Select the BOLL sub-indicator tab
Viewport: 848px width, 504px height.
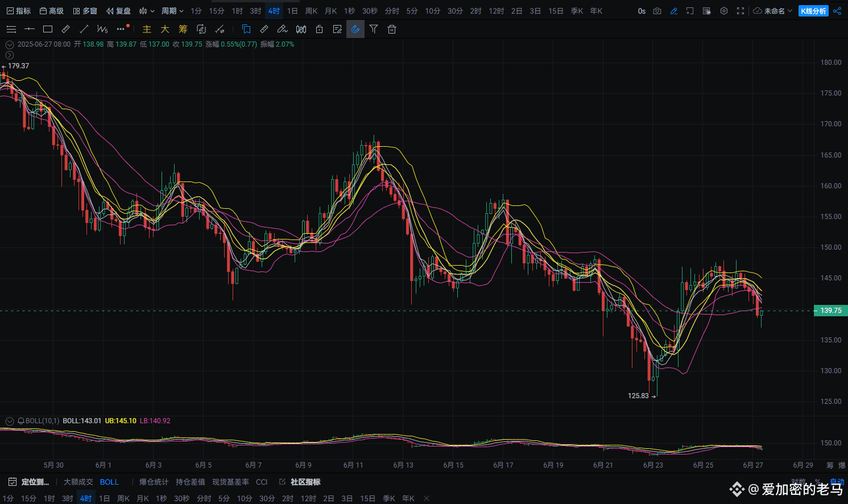pos(109,482)
